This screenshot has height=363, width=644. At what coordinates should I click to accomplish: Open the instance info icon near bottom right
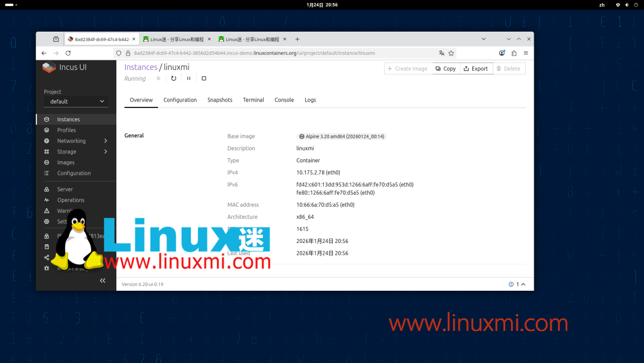pyautogui.click(x=511, y=284)
